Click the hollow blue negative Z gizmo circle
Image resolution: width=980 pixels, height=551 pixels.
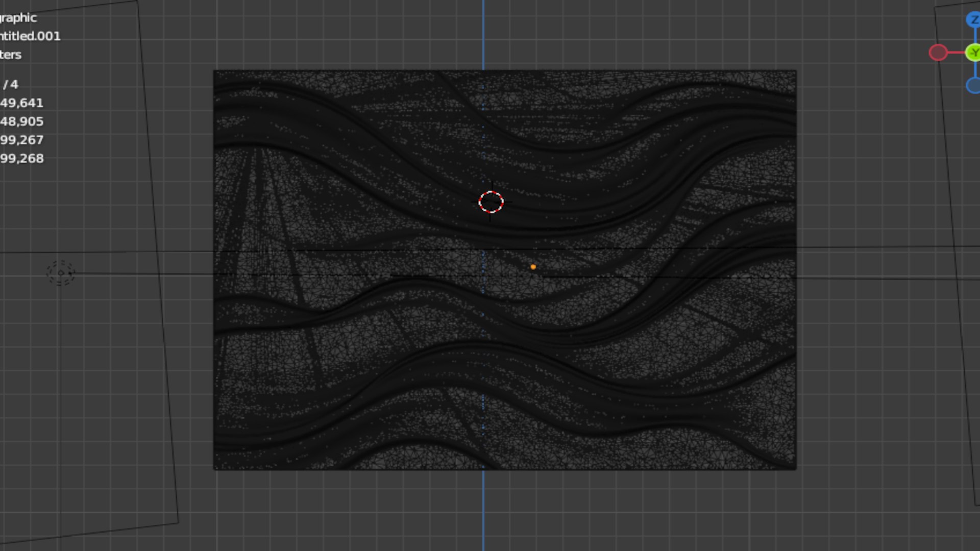[974, 85]
